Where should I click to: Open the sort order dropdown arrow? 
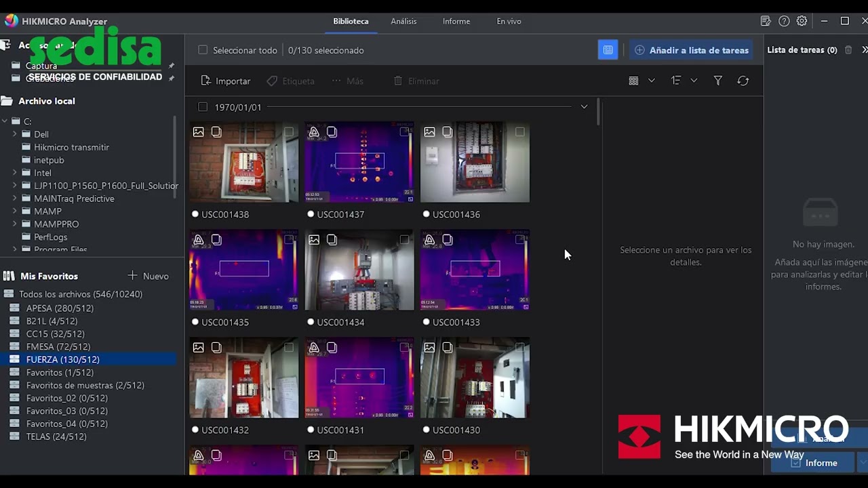694,81
